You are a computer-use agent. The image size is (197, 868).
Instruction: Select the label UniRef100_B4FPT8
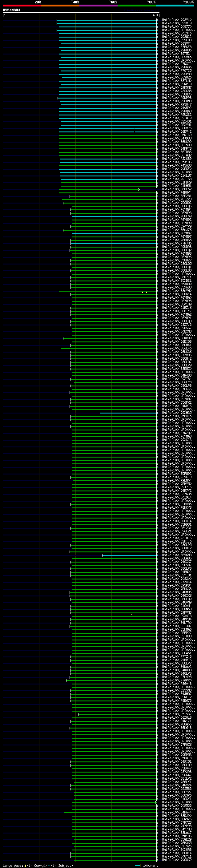176,149
